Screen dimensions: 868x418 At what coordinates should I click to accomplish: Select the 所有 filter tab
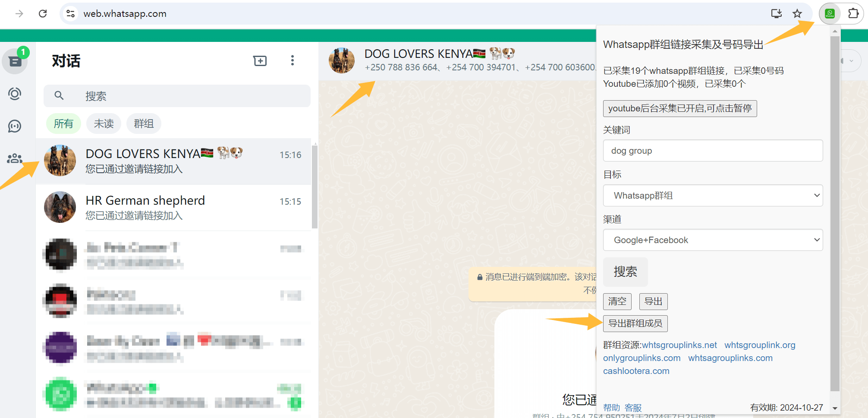coord(63,124)
